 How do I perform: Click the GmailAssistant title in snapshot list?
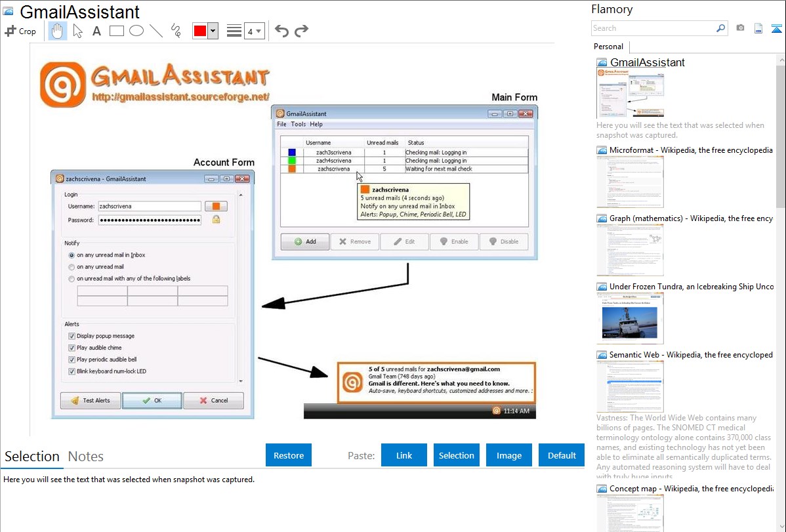click(x=647, y=63)
